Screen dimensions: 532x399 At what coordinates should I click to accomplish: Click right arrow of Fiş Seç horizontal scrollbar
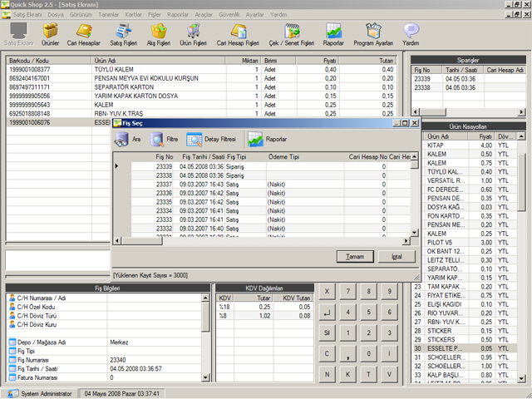point(406,241)
